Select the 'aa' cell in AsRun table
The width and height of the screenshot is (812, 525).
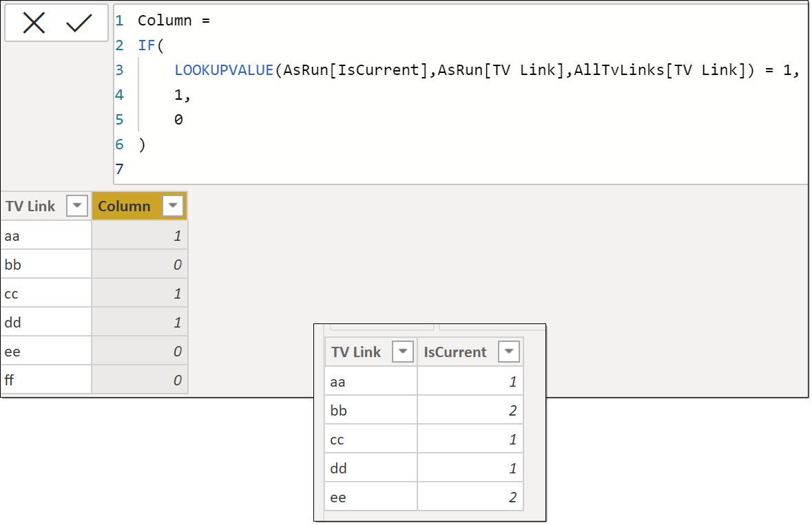[x=371, y=382]
